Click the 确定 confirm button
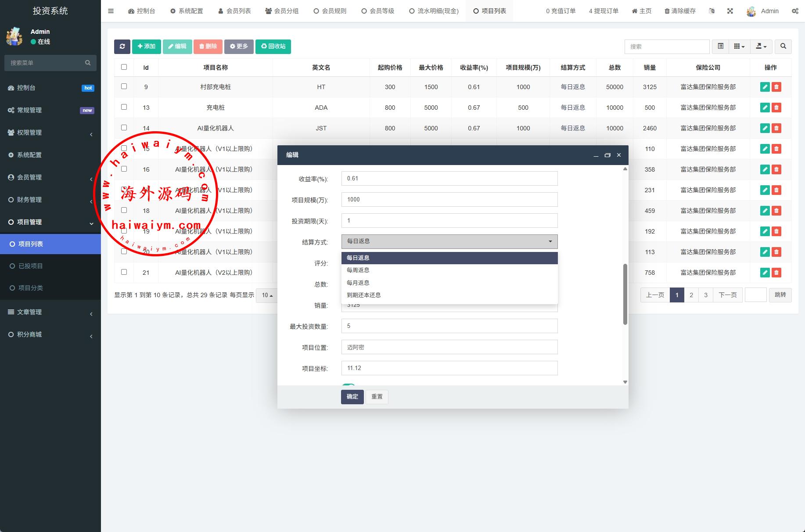 tap(352, 397)
